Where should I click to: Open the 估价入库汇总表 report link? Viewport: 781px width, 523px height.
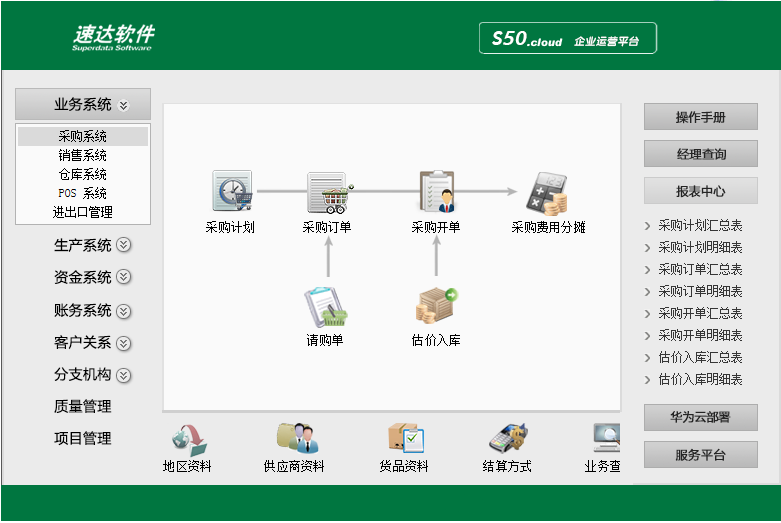click(x=700, y=358)
